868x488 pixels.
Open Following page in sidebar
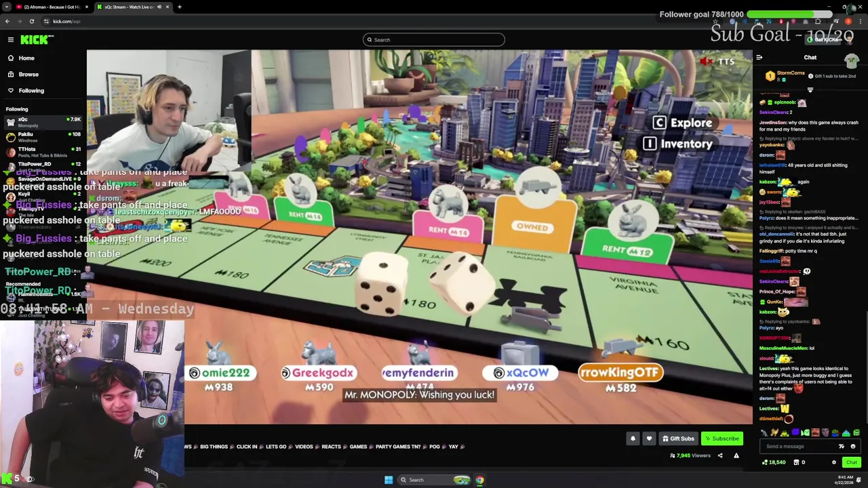31,91
